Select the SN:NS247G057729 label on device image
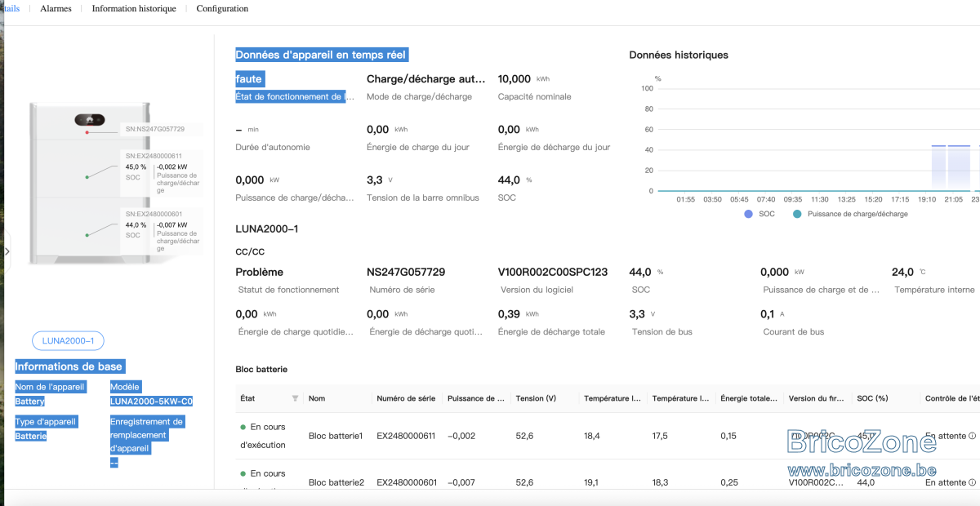 tap(154, 129)
